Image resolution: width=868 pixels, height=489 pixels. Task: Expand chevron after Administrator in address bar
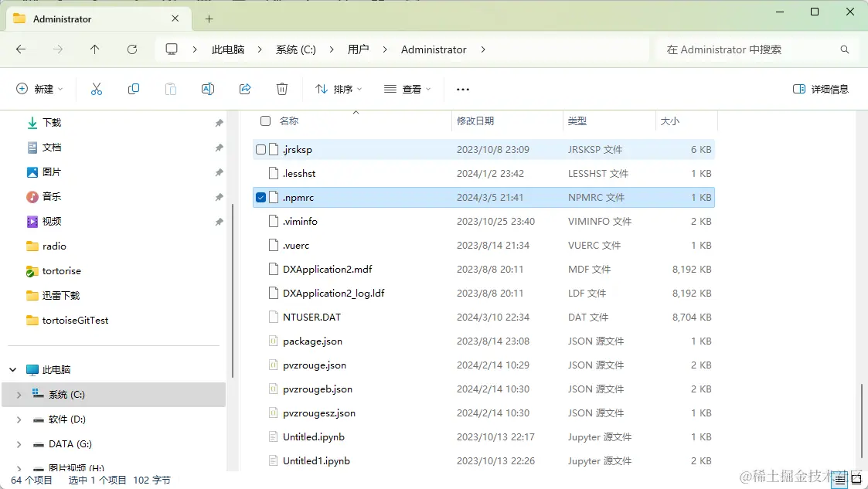click(483, 49)
